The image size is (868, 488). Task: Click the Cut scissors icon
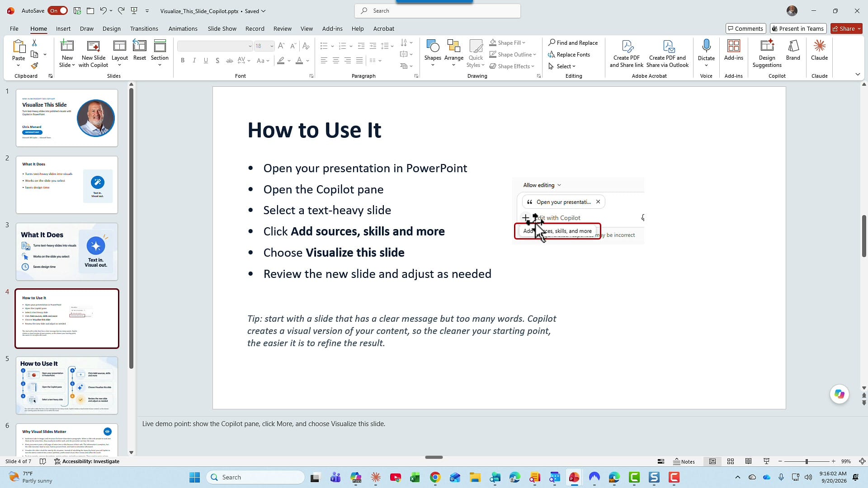[x=34, y=42]
